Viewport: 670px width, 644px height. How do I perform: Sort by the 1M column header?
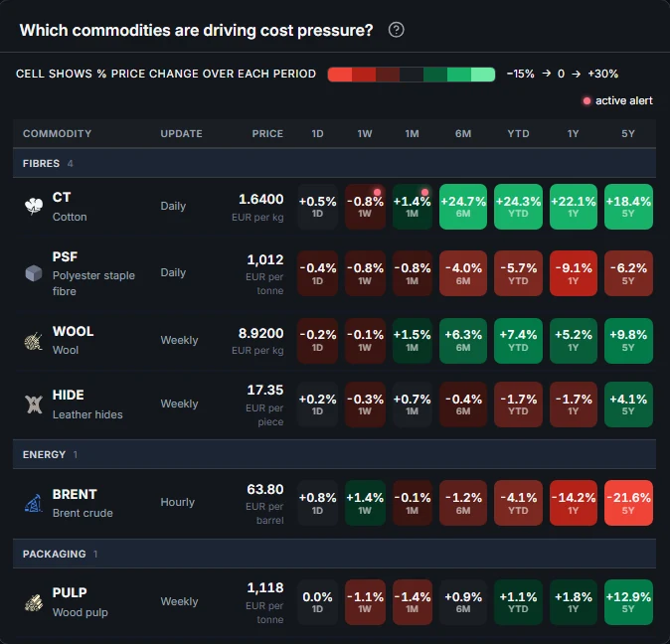click(412, 133)
